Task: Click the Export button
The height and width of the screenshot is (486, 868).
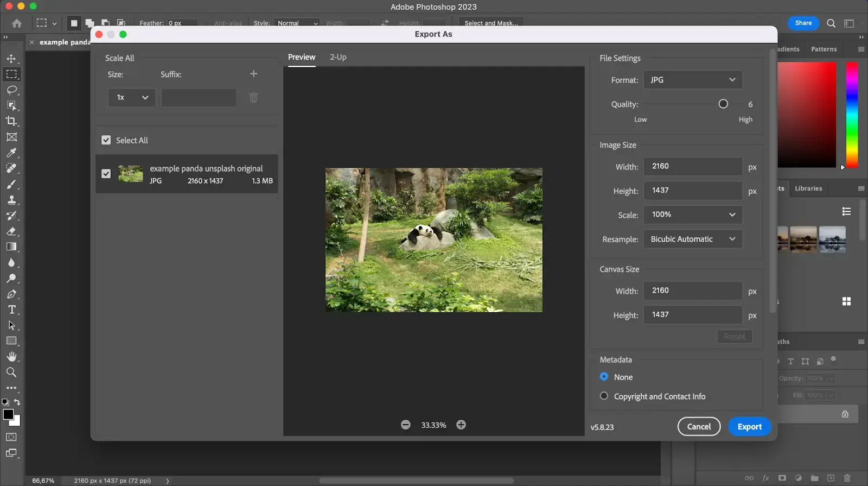Action: [749, 427]
